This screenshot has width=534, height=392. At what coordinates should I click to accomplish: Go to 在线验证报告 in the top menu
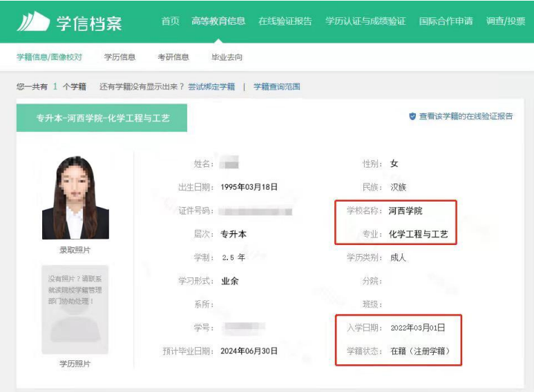tap(285, 21)
